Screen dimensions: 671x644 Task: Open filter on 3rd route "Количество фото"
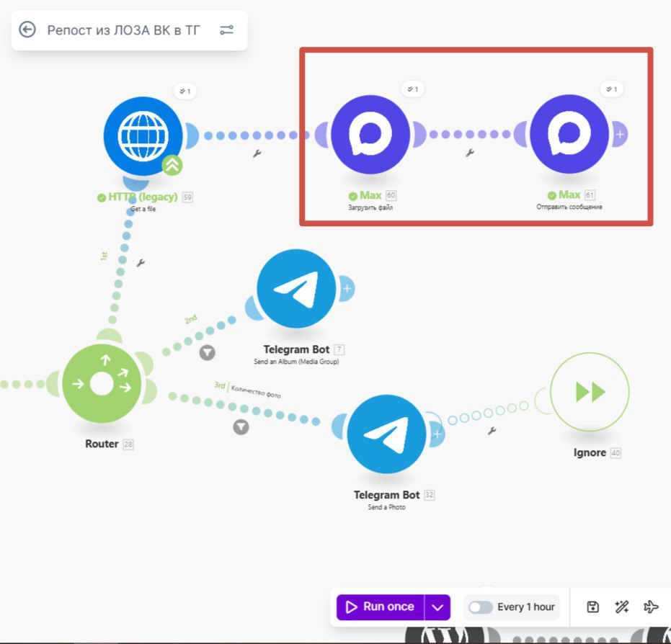click(x=241, y=427)
